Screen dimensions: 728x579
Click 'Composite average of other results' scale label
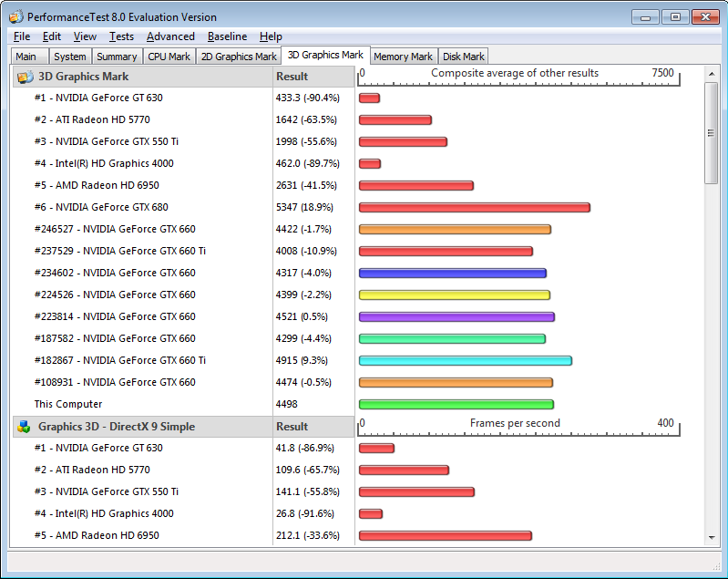[x=515, y=73]
